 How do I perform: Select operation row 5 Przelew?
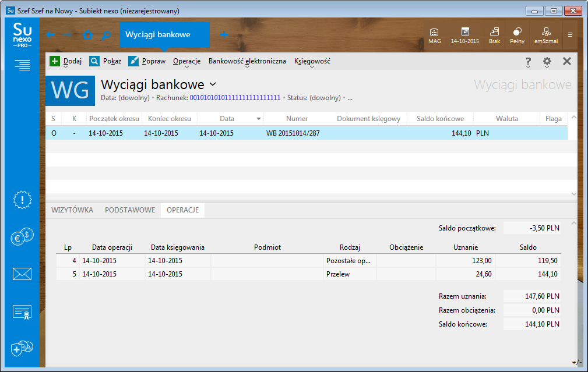[308, 274]
